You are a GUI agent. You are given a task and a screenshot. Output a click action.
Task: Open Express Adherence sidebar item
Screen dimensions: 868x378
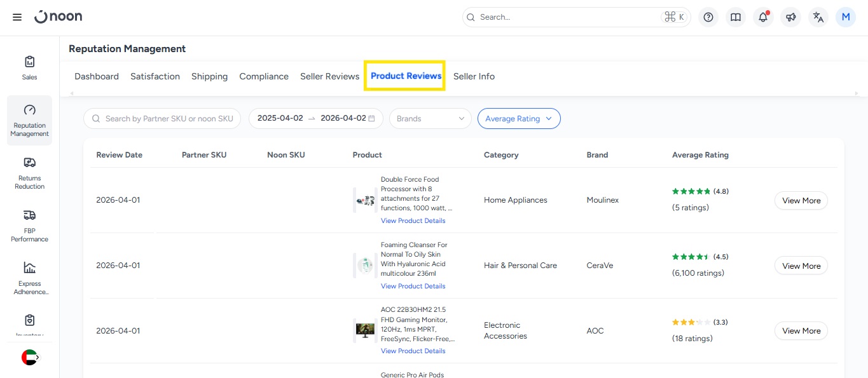pos(29,278)
